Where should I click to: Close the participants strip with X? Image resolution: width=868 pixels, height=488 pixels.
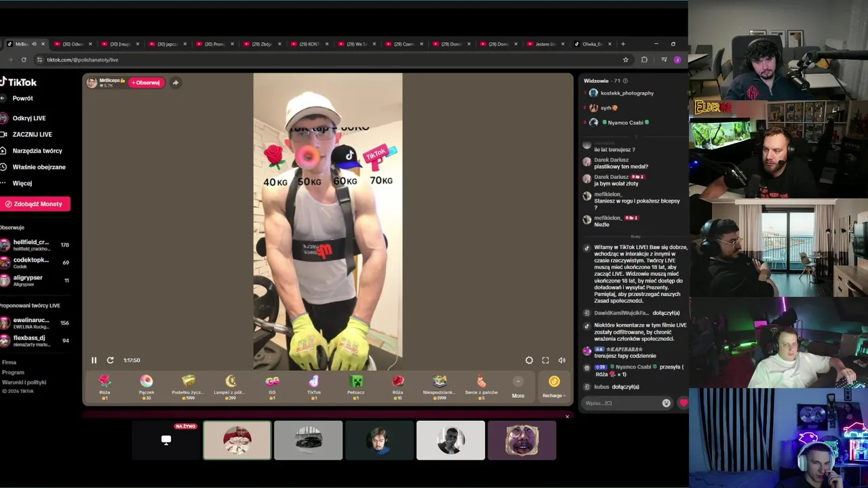567,416
